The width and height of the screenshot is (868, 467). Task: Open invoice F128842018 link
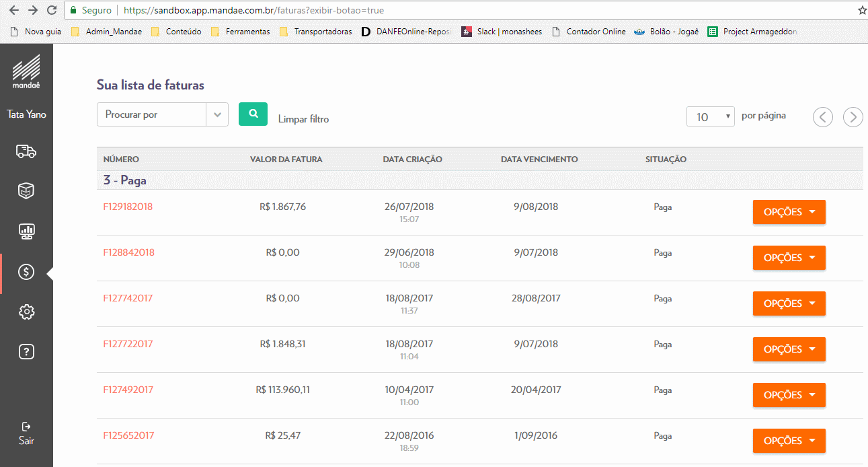click(128, 253)
